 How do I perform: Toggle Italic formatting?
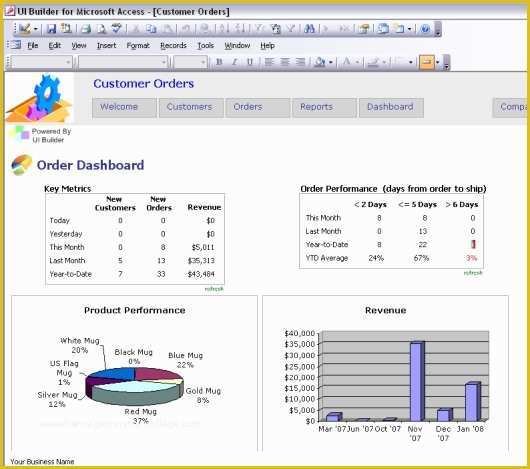pos(234,62)
